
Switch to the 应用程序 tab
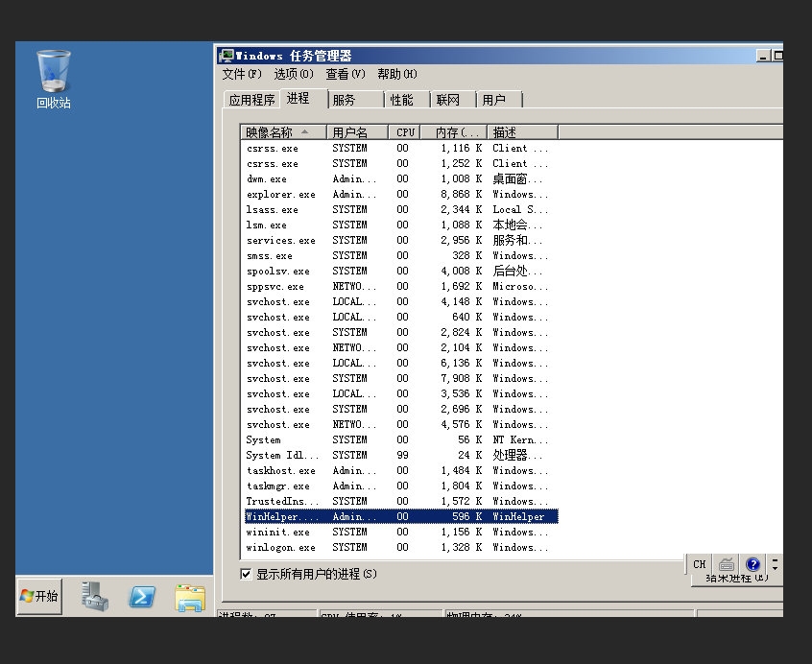[252, 100]
